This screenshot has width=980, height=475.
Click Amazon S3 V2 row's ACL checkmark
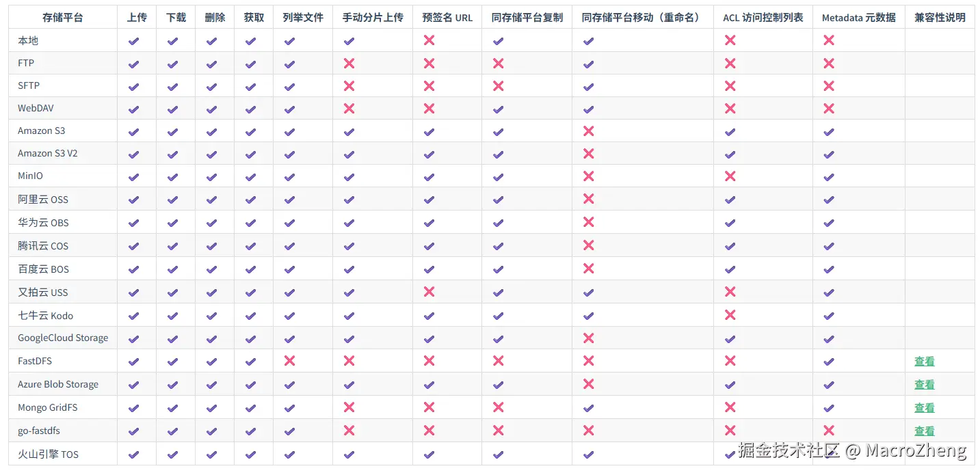[x=730, y=154]
